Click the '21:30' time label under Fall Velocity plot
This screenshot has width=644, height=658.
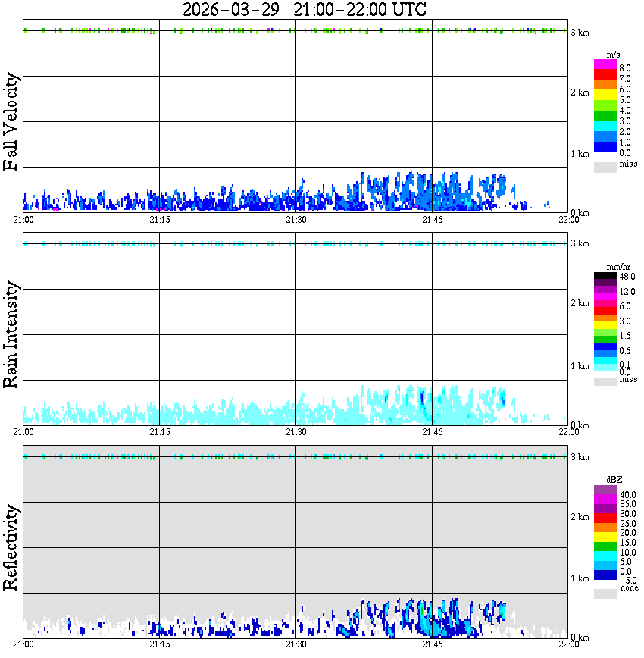pyautogui.click(x=296, y=220)
